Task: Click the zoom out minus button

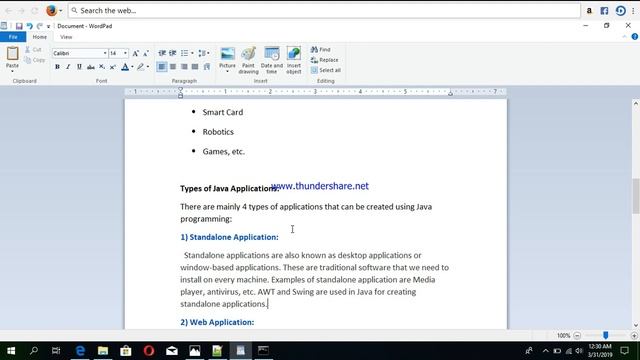Action: tap(577, 336)
